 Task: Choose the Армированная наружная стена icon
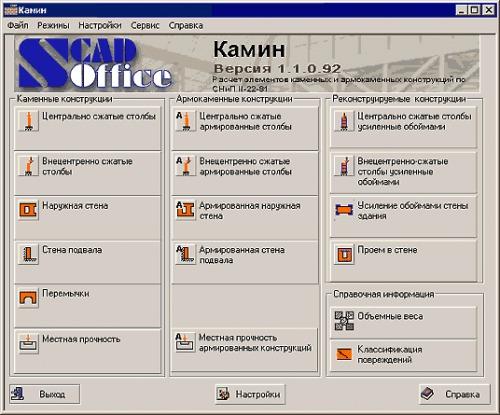pos(185,210)
